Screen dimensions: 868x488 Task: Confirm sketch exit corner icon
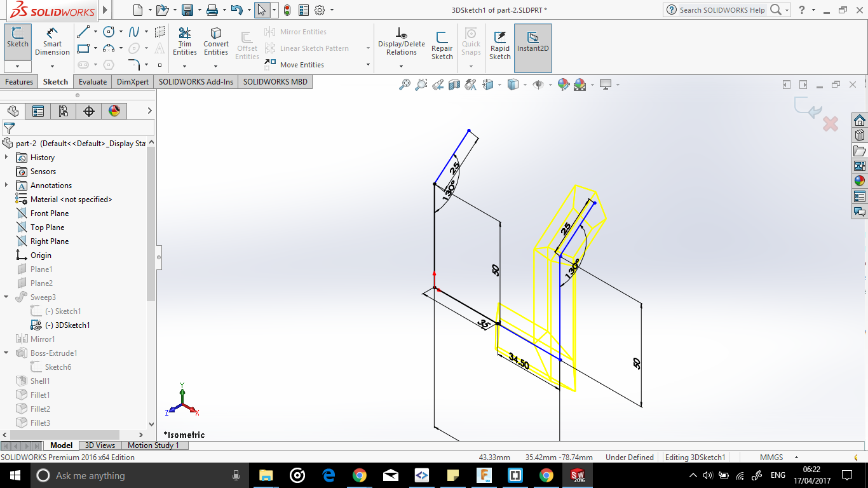coord(808,108)
